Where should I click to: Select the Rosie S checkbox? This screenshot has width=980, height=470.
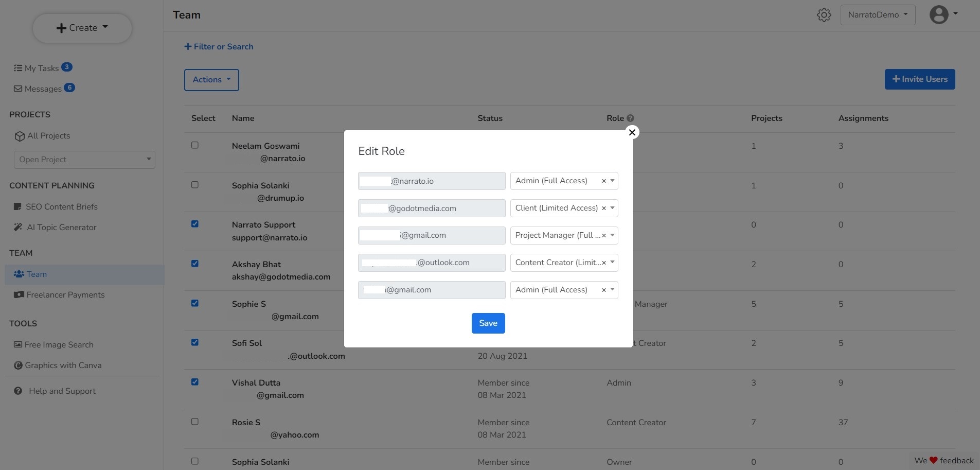click(x=195, y=422)
